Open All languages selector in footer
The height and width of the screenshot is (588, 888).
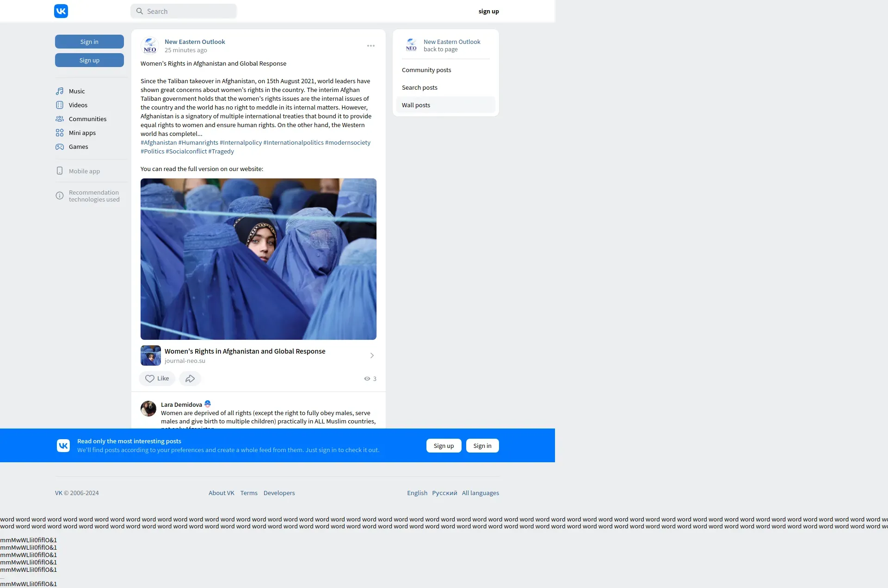tap(480, 493)
